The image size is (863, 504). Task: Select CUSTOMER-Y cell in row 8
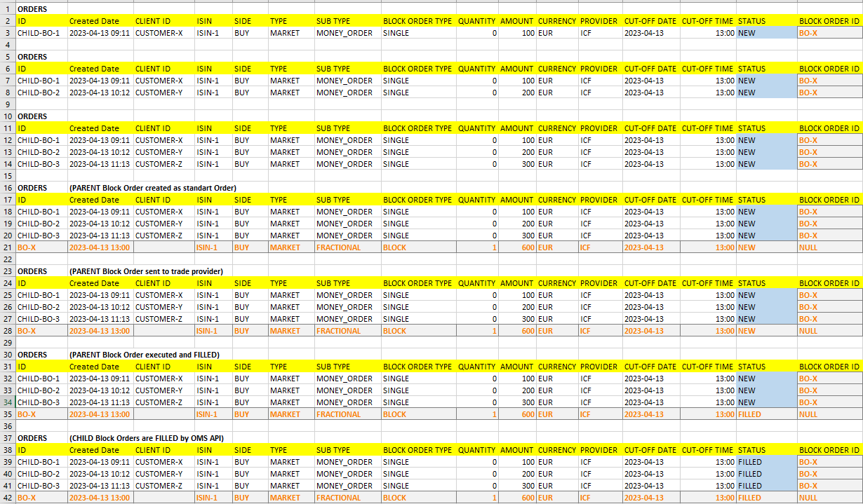pyautogui.click(x=164, y=93)
